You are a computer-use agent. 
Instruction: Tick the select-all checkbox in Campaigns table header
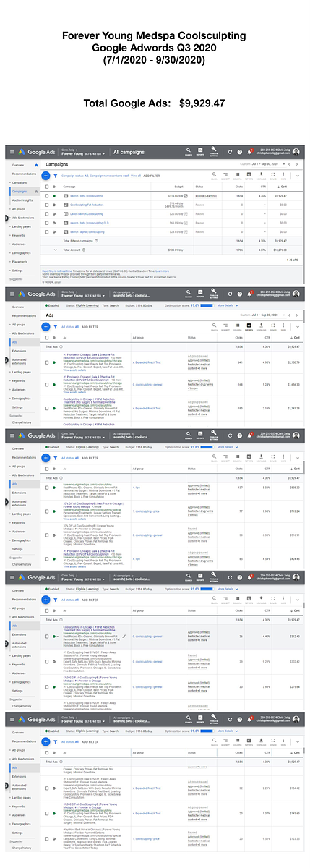[x=47, y=186]
